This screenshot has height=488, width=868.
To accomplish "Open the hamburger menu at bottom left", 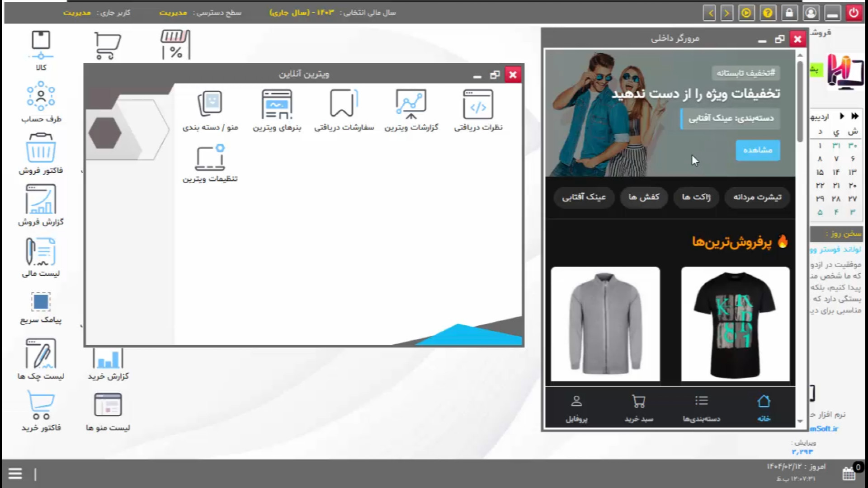I will click(x=15, y=474).
